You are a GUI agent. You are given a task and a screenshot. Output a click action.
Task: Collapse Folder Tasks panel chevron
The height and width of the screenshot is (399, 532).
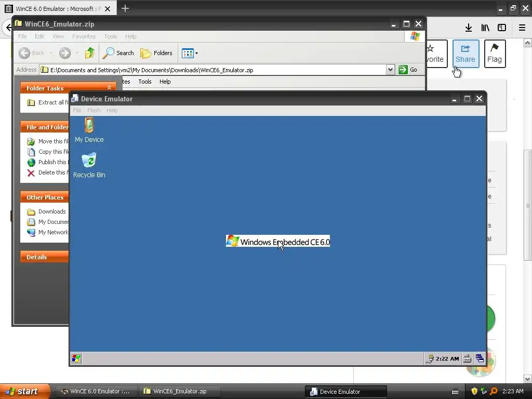tap(109, 88)
